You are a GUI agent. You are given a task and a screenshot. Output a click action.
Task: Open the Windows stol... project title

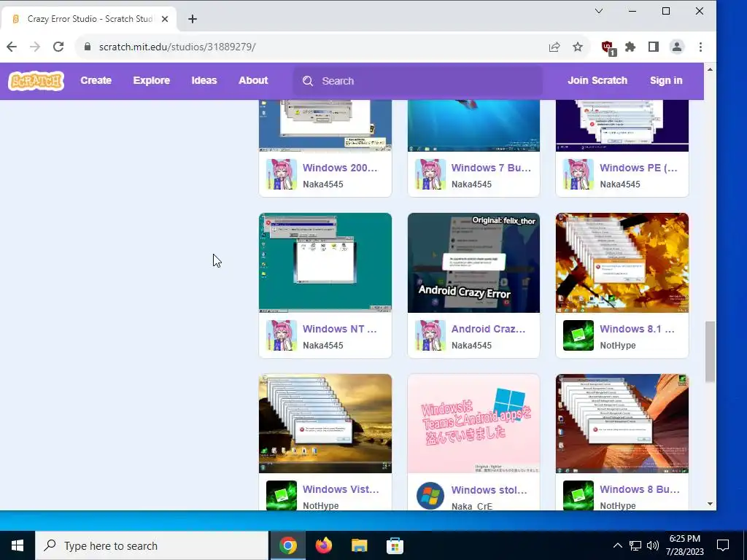489,489
